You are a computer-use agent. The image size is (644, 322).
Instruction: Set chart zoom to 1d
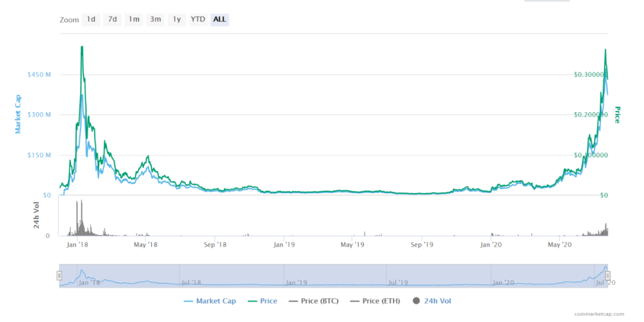(91, 19)
